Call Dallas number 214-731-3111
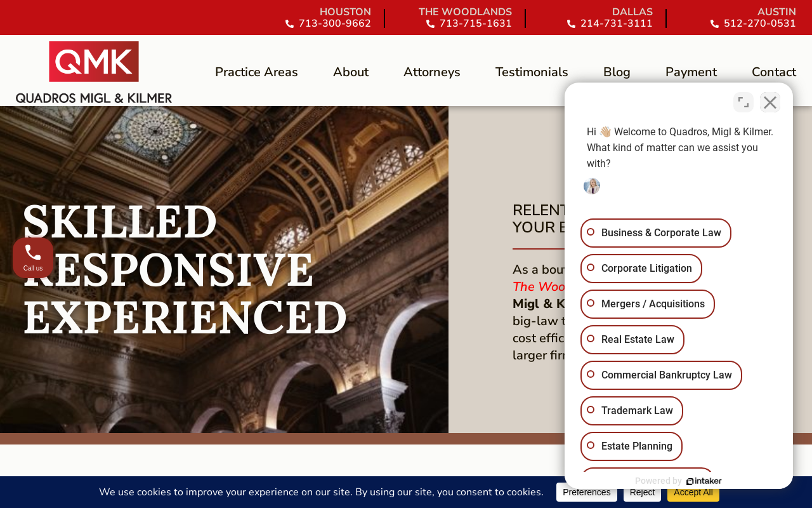The height and width of the screenshot is (508, 812). click(617, 24)
